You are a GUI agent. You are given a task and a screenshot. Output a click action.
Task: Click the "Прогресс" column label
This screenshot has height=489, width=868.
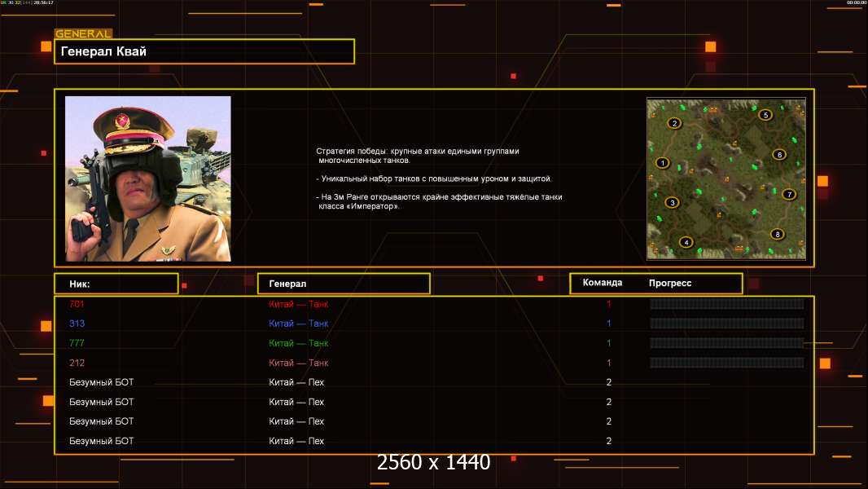[670, 283]
